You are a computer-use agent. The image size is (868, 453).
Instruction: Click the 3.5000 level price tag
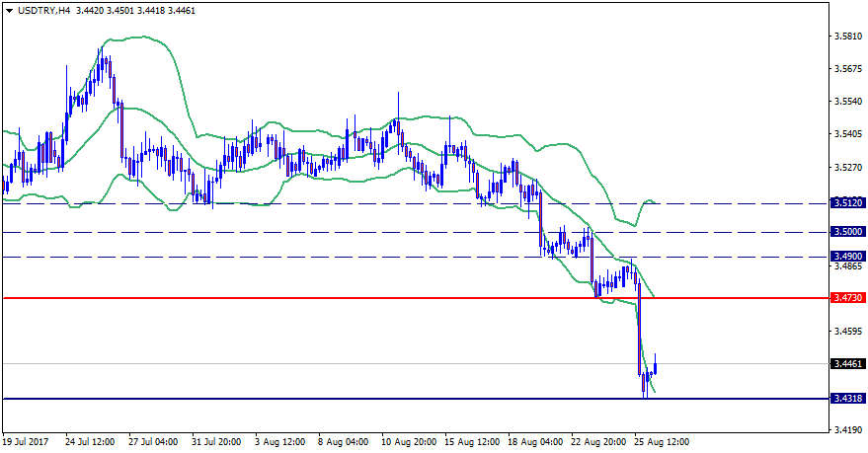[x=848, y=232]
